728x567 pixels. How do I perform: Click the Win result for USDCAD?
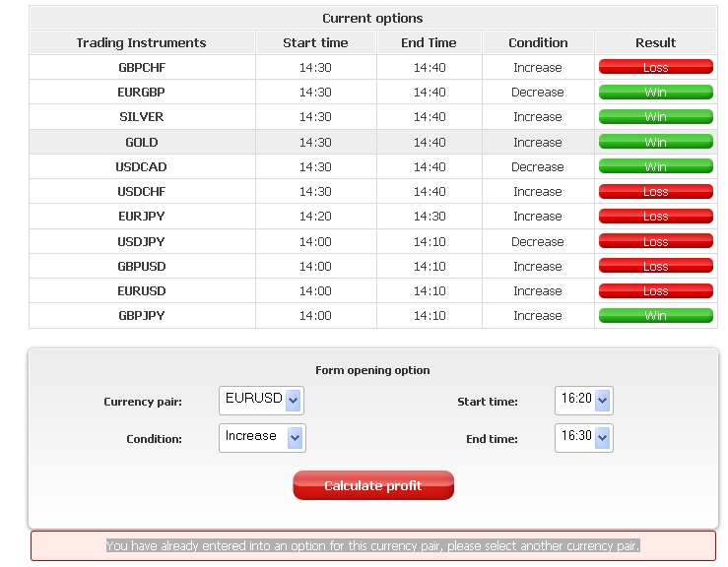pos(655,167)
